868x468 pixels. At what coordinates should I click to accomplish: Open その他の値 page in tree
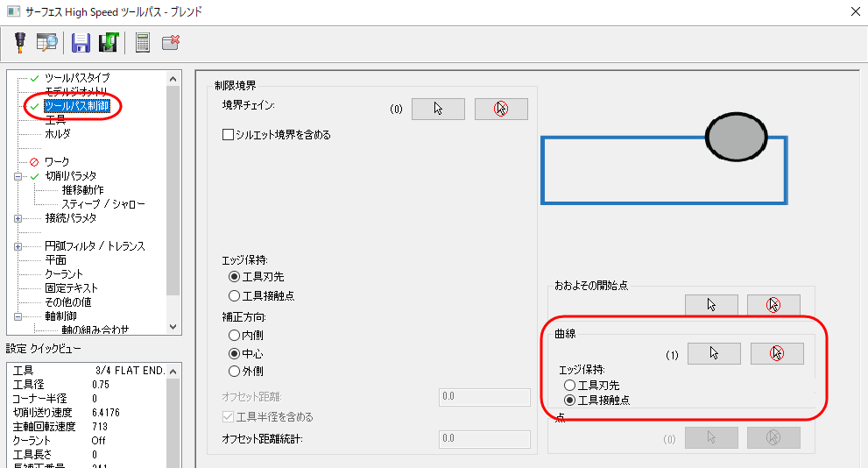[x=68, y=302]
